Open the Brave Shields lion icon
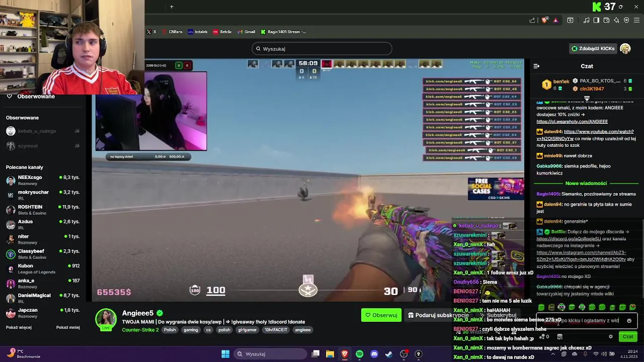644x362 pixels. [544, 20]
